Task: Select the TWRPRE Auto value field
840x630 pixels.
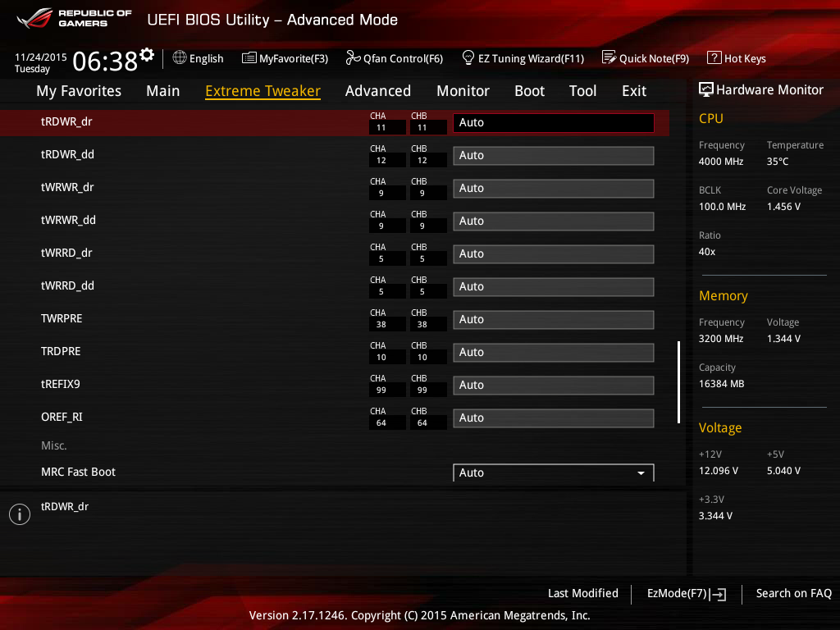Action: tap(554, 320)
